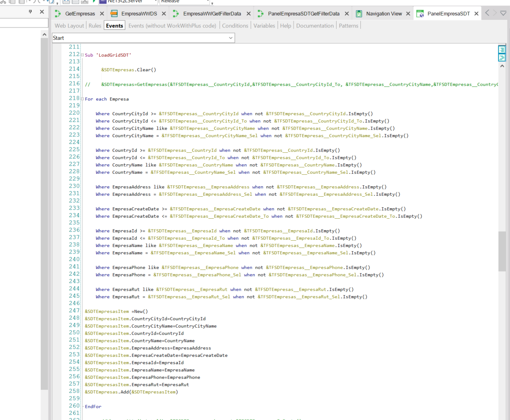Click the editor scrollbar up arrow
This screenshot has height=420, width=510.
502,66
